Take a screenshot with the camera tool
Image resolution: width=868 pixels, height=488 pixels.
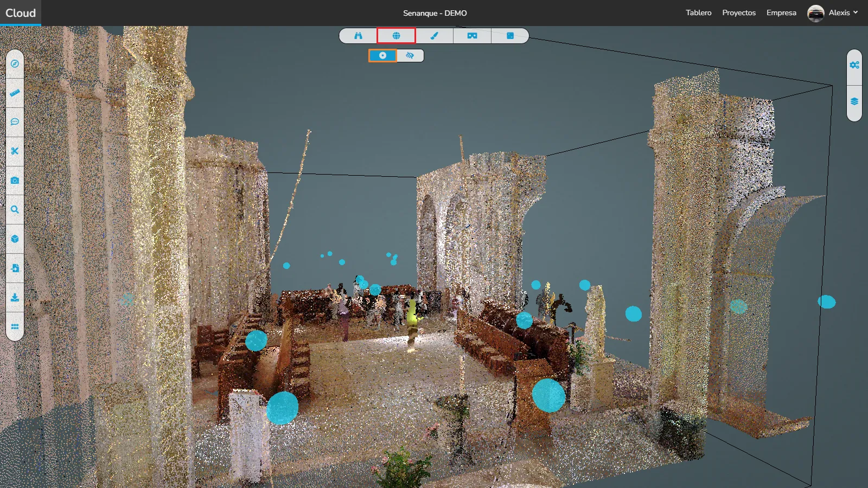15,181
